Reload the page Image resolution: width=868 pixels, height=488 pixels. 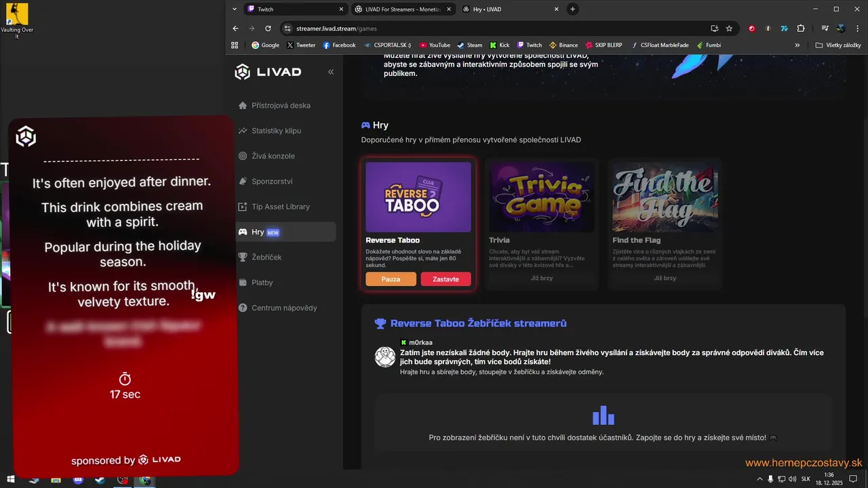pyautogui.click(x=268, y=28)
